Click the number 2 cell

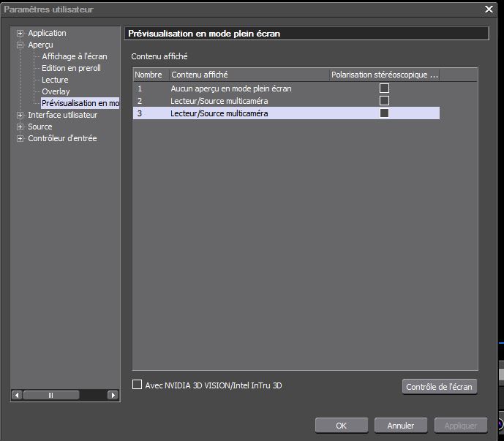coord(140,101)
